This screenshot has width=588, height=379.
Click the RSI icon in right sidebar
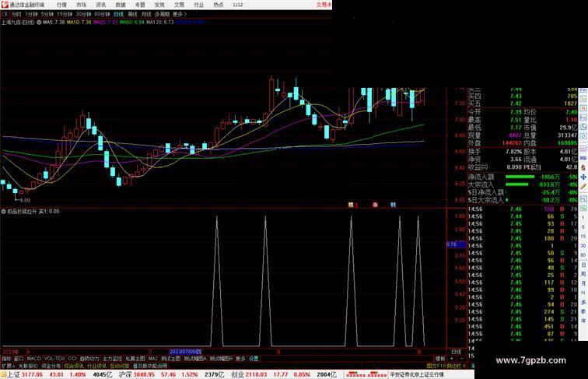[583, 158]
